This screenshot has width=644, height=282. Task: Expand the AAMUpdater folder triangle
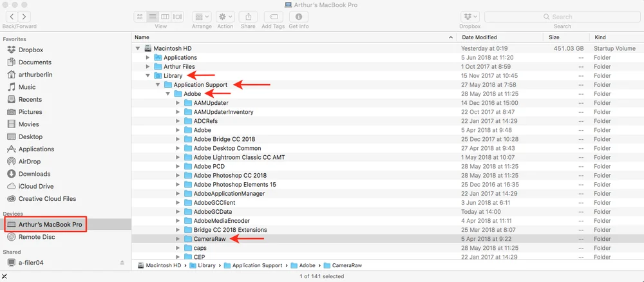[178, 103]
